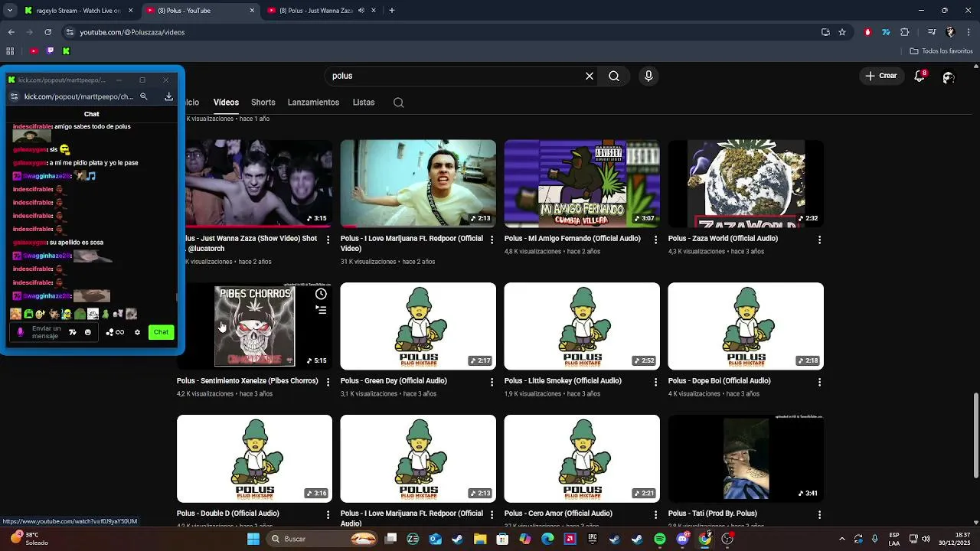Open the Twitch bookmark shortcut
Screen dimensions: 980x551
[x=50, y=51]
